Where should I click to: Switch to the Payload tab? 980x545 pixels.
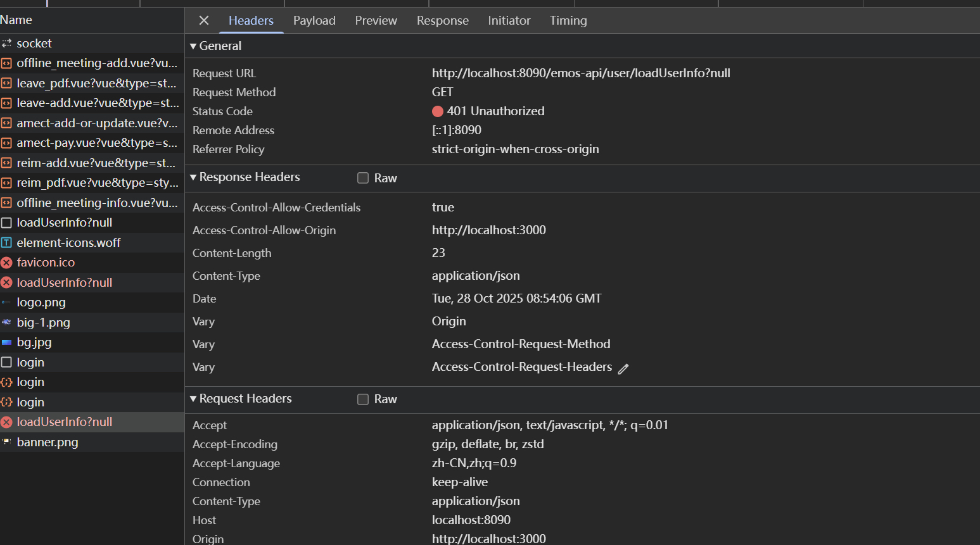click(314, 20)
